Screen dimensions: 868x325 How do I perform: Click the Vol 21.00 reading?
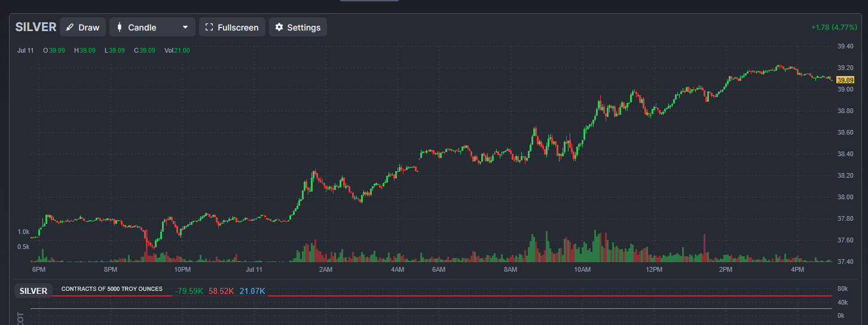point(177,50)
